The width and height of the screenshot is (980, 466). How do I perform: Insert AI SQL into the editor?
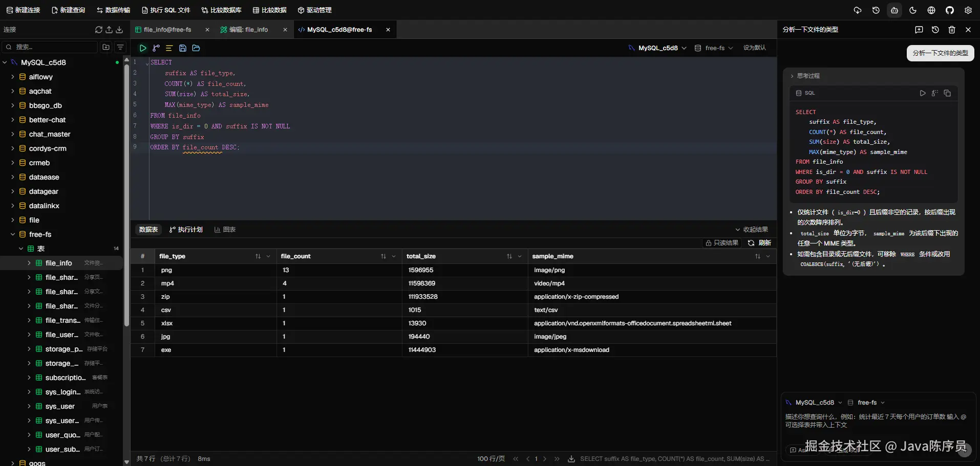point(935,93)
